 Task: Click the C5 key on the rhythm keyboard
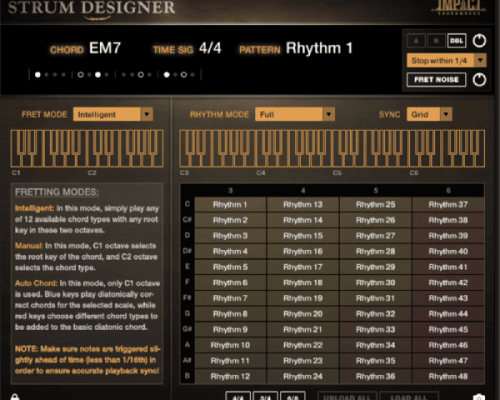(336, 160)
